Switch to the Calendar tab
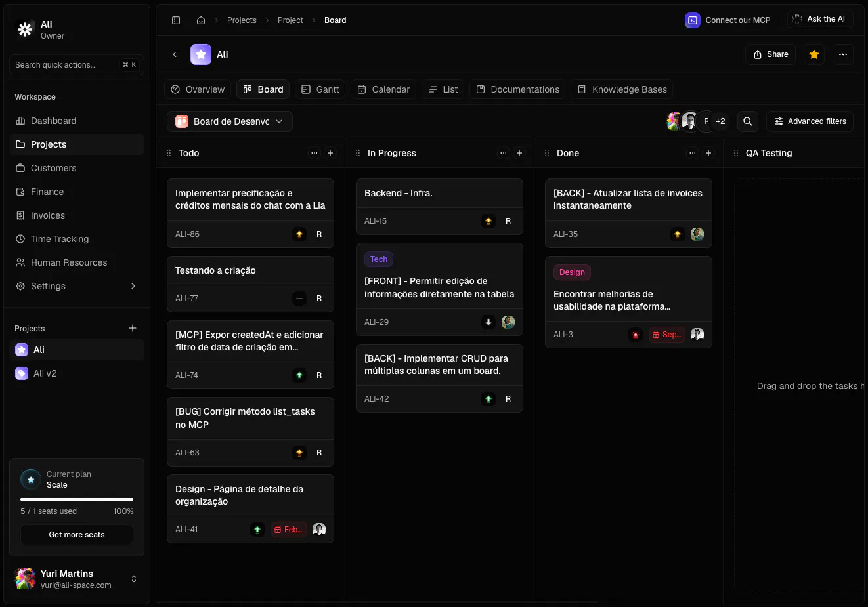The image size is (868, 607). click(383, 89)
